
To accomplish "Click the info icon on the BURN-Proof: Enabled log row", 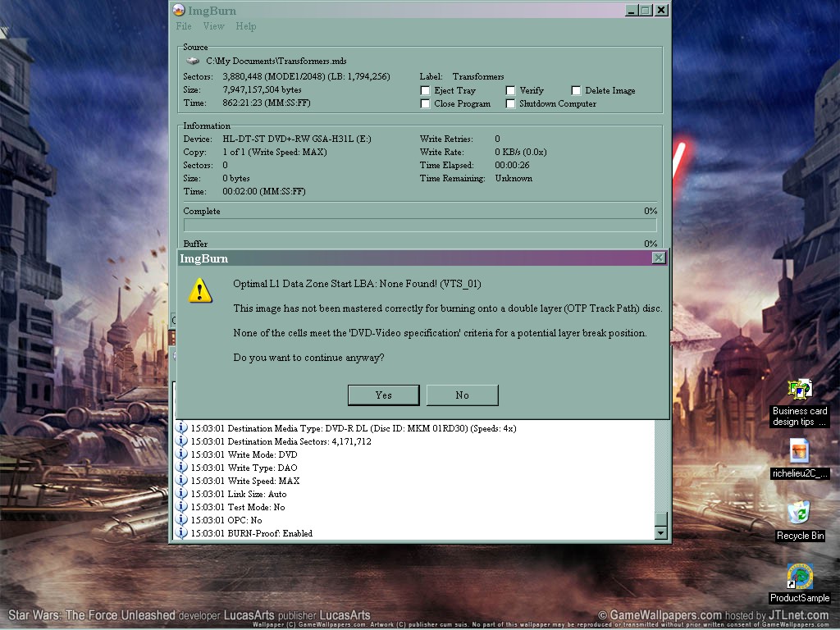I will point(181,532).
